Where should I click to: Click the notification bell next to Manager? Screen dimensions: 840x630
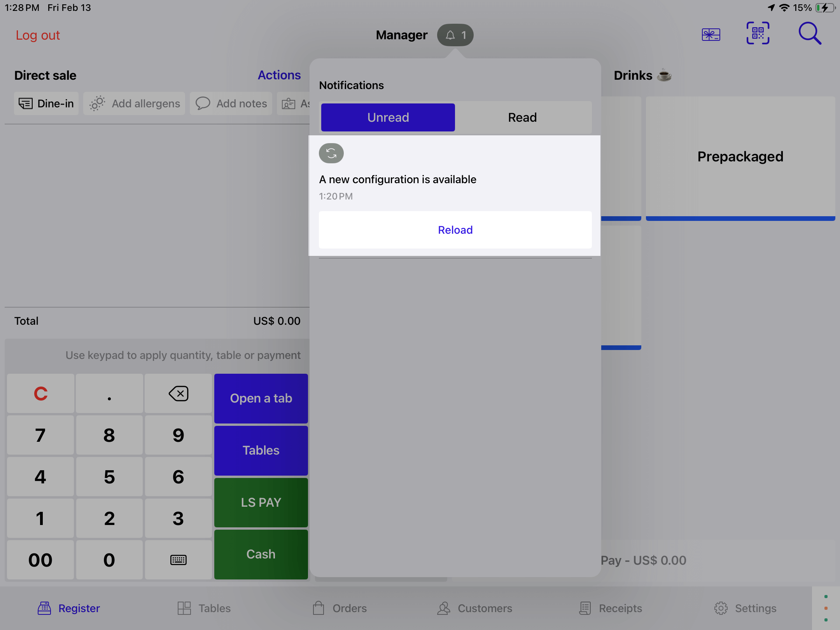click(455, 35)
